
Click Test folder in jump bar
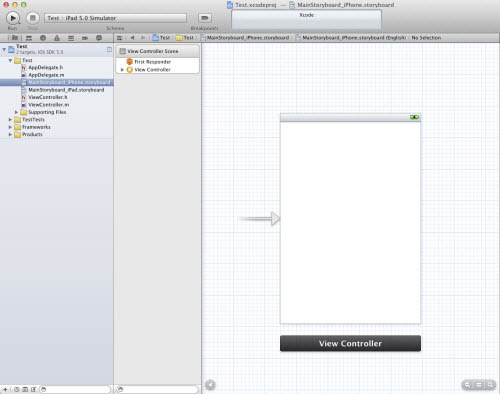185,38
